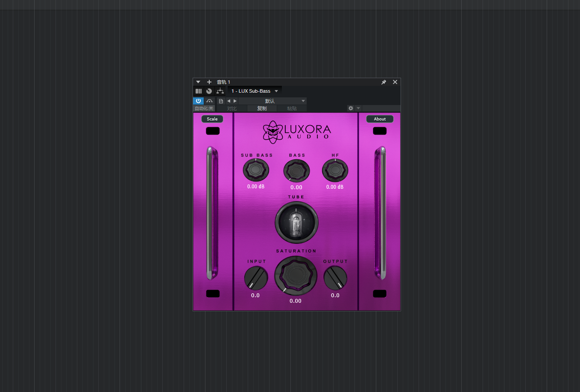Click the 音轨 1 track title
The height and width of the screenshot is (392, 580).
pos(223,82)
